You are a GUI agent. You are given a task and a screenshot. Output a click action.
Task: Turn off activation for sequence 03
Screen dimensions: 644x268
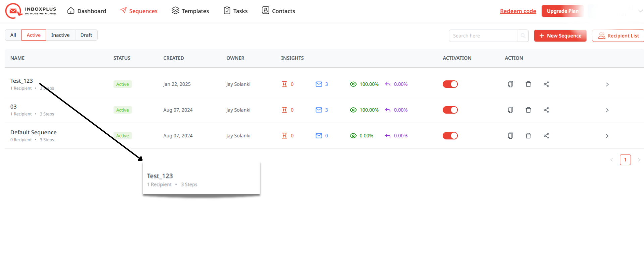tap(450, 110)
